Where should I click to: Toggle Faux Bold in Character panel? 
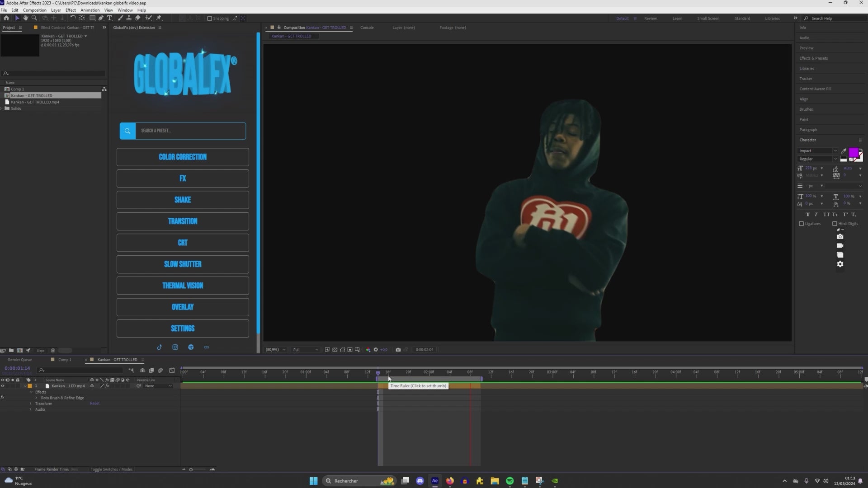pos(808,215)
